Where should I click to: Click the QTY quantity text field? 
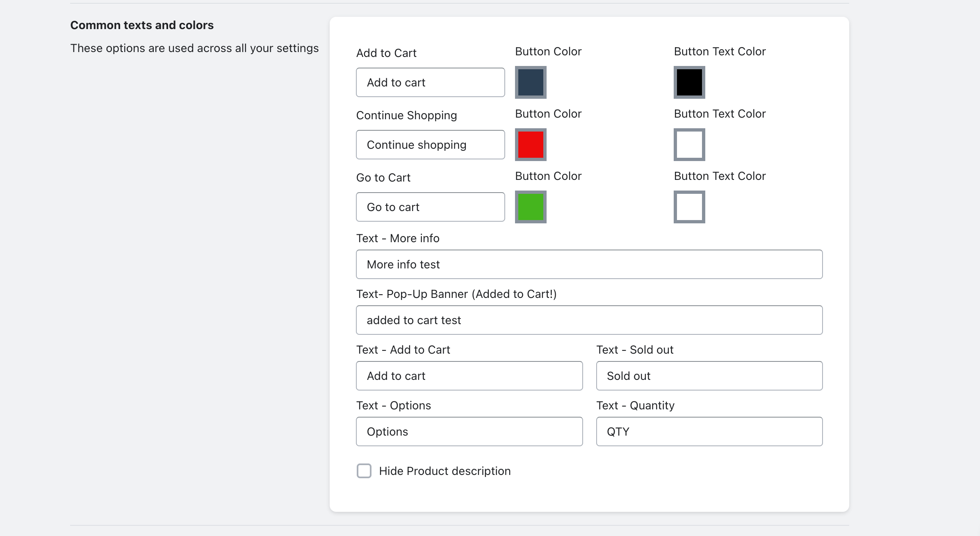[x=709, y=432]
